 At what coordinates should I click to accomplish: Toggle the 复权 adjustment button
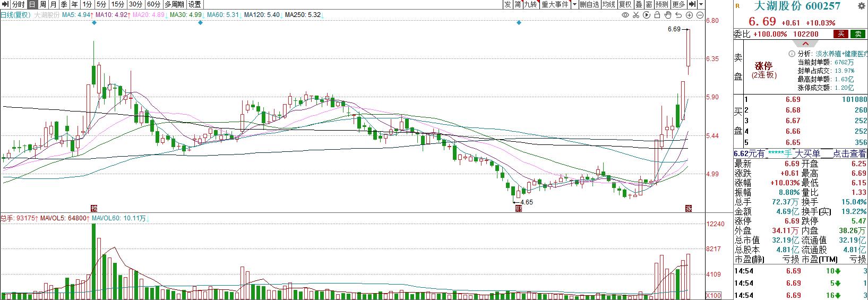click(x=625, y=4)
